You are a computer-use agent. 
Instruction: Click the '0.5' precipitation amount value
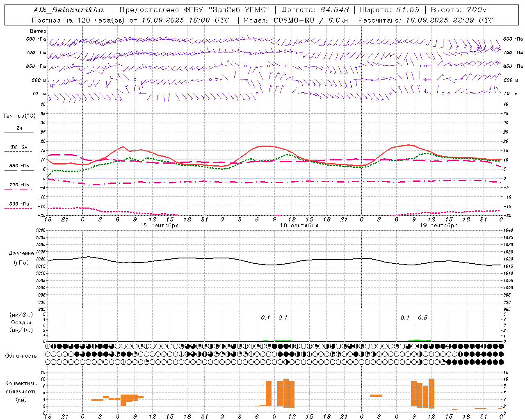tap(422, 317)
